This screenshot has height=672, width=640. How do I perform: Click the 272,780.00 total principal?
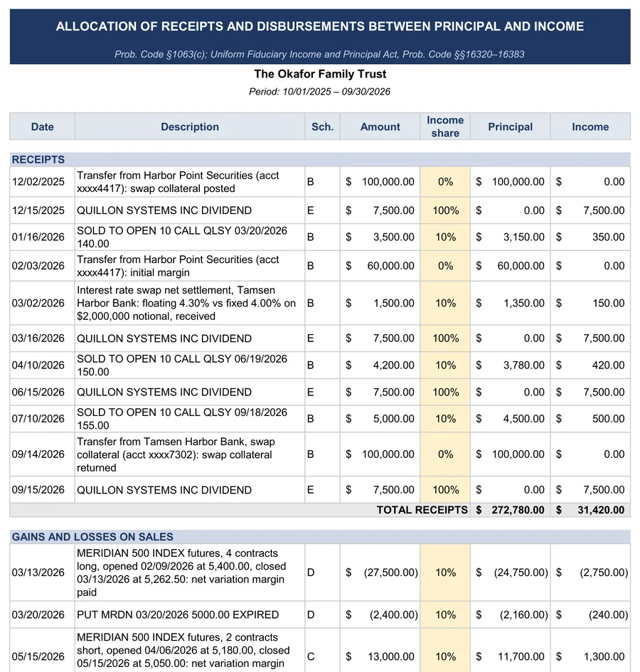click(518, 510)
